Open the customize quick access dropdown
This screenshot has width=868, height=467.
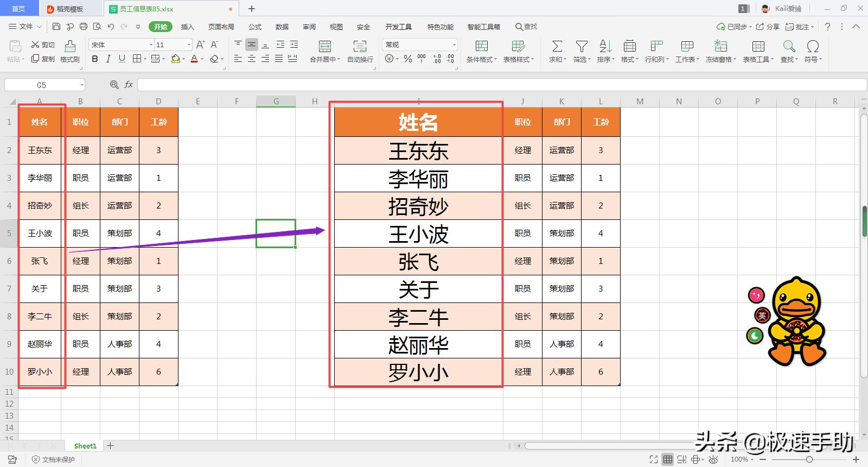[x=138, y=27]
